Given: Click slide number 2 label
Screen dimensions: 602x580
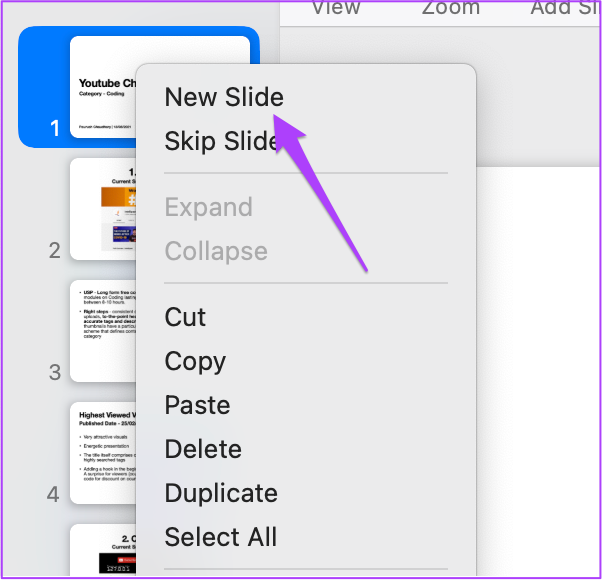Looking at the screenshot, I should tap(55, 250).
